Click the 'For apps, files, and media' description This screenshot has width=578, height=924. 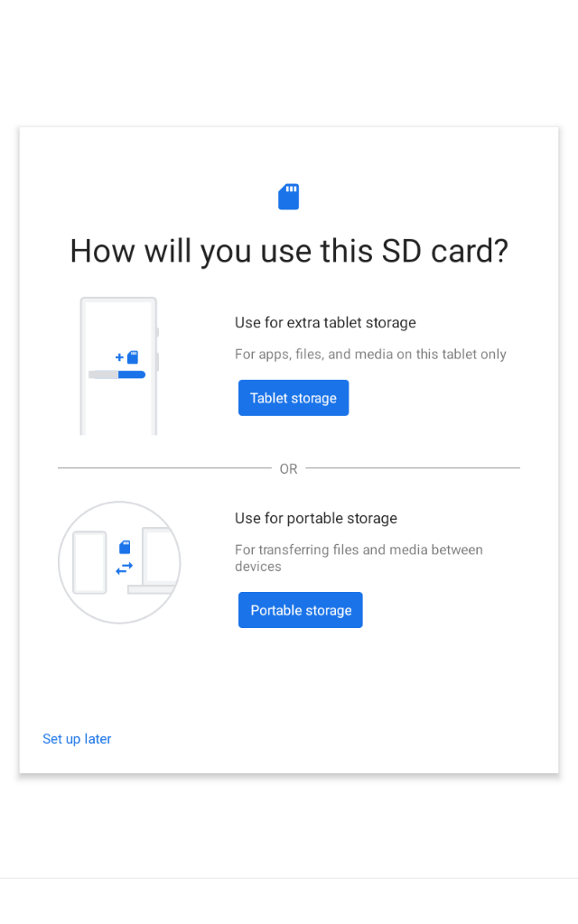370,354
